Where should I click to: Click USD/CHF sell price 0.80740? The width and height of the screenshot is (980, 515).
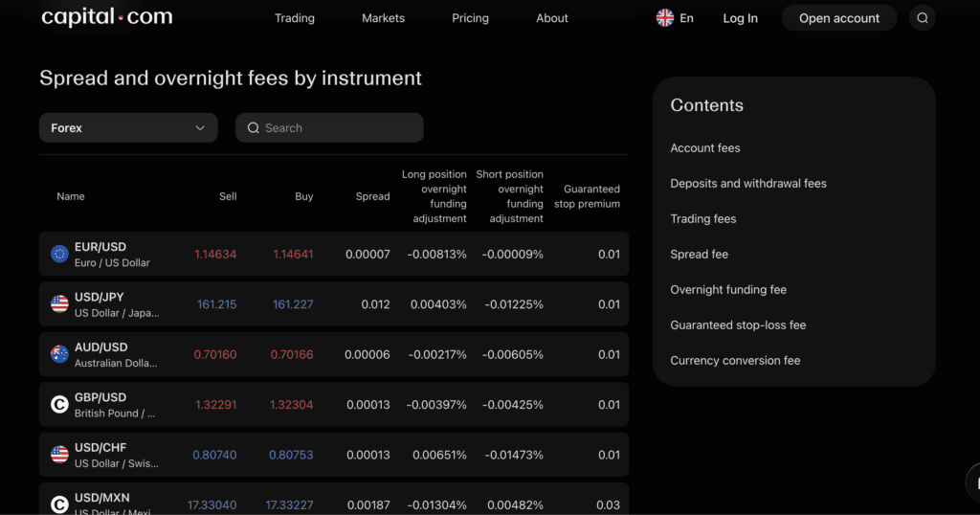tap(214, 455)
